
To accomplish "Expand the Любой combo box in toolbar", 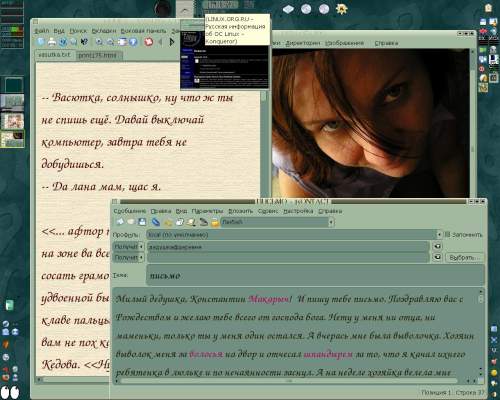I will click(x=331, y=222).
